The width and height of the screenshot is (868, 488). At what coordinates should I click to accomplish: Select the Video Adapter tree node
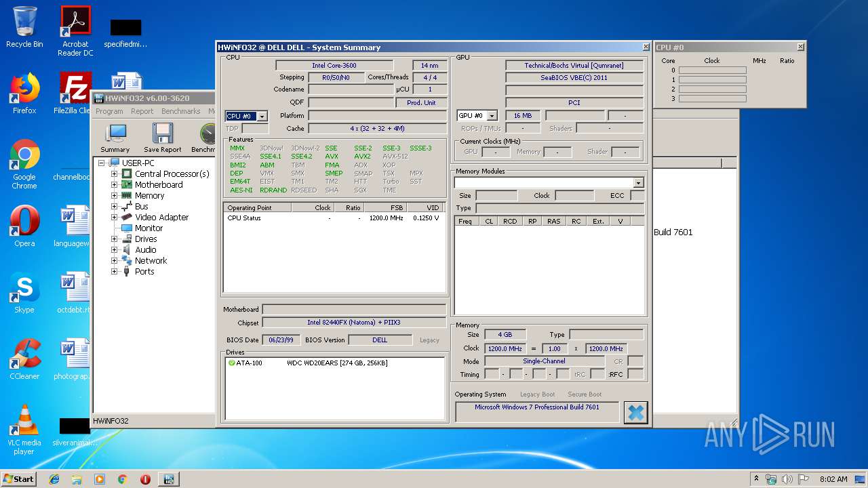pyautogui.click(x=161, y=217)
